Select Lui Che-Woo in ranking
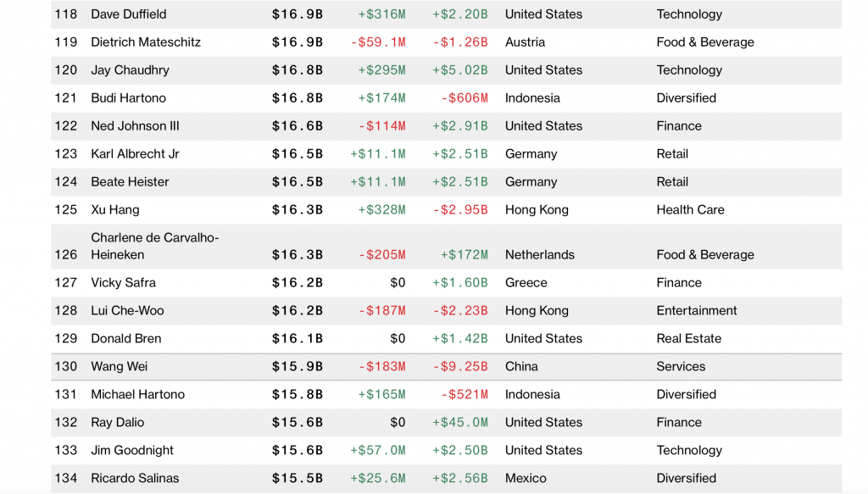Viewport: 868px width, 494px height. coord(127,311)
